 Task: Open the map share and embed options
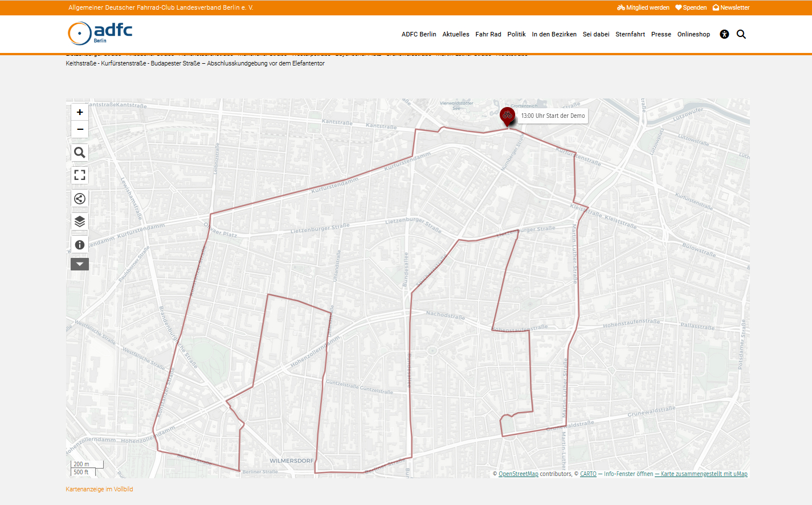tap(80, 199)
